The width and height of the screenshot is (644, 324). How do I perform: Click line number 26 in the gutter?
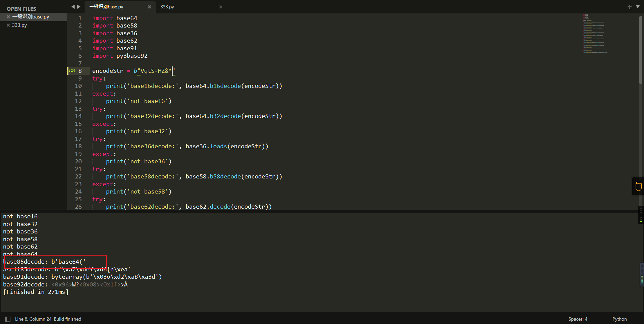click(78, 207)
